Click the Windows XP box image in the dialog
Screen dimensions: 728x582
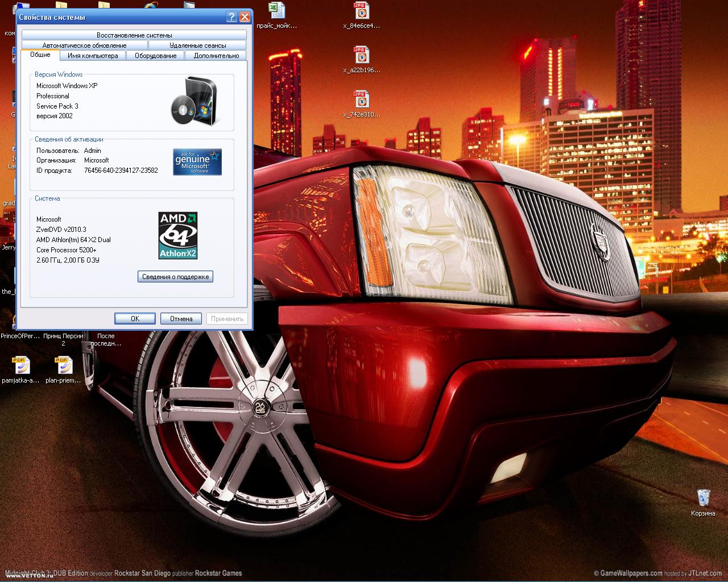[x=195, y=100]
